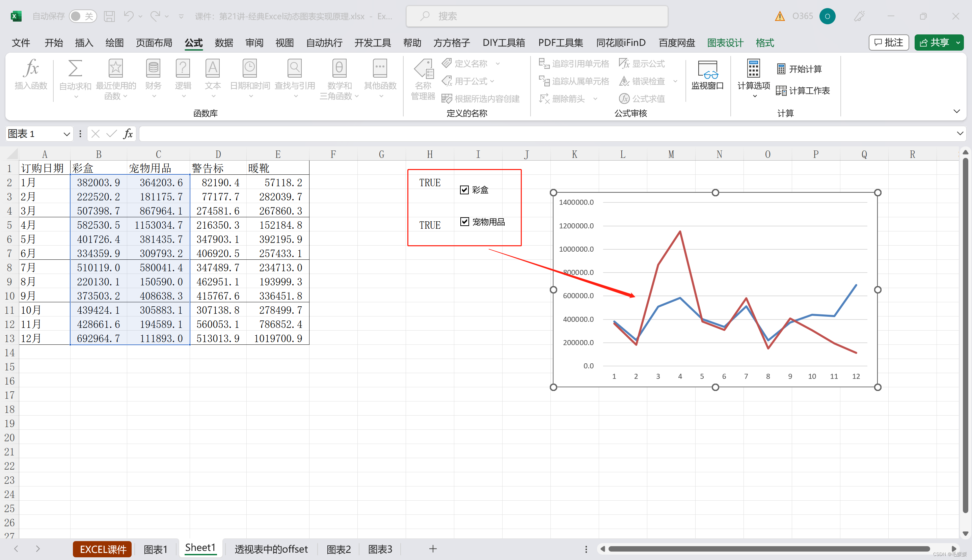The image size is (972, 560).
Task: Uncheck the 彩盒 checkbox
Action: [x=464, y=190]
